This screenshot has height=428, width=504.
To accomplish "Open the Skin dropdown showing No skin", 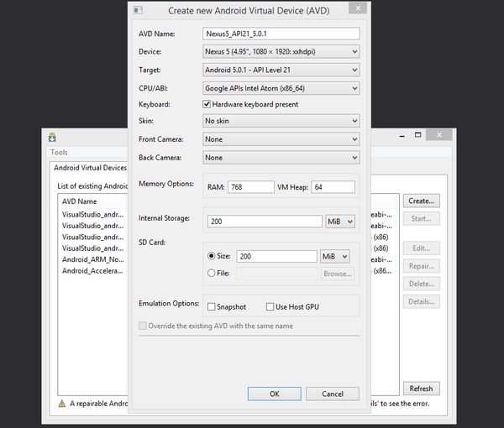I will tap(281, 121).
